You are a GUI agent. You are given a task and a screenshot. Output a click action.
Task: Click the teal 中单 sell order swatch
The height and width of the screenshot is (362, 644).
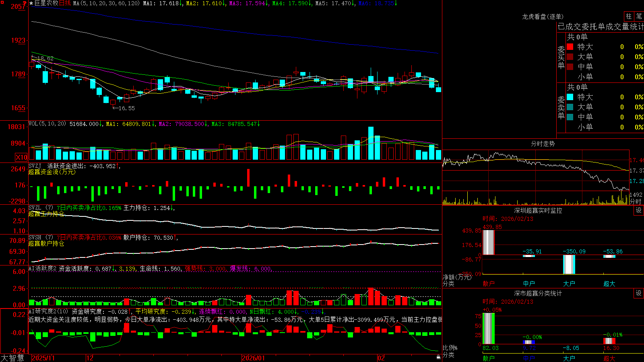click(570, 117)
